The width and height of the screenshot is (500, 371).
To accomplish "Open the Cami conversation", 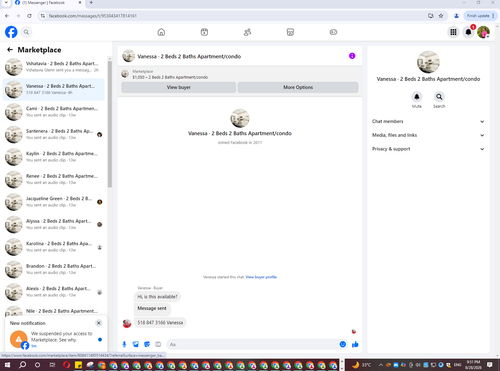I will point(54,112).
